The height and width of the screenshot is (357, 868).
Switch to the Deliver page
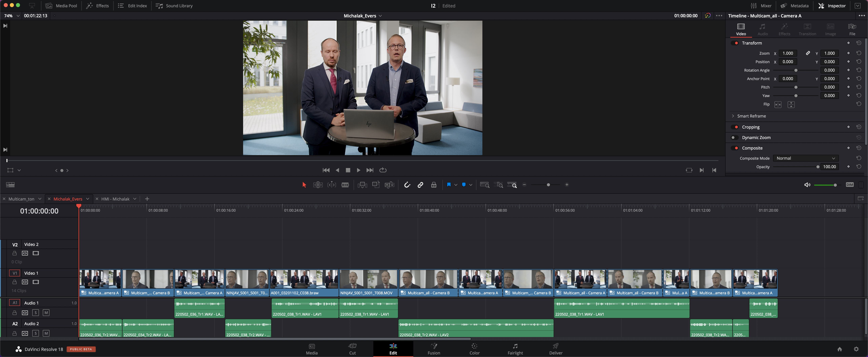(x=556, y=349)
